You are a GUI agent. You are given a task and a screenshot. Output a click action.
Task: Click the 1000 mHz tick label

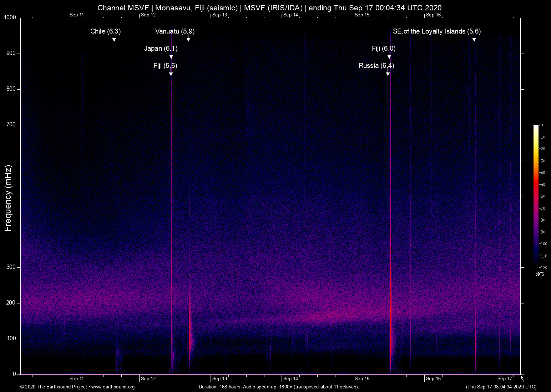pyautogui.click(x=10, y=17)
